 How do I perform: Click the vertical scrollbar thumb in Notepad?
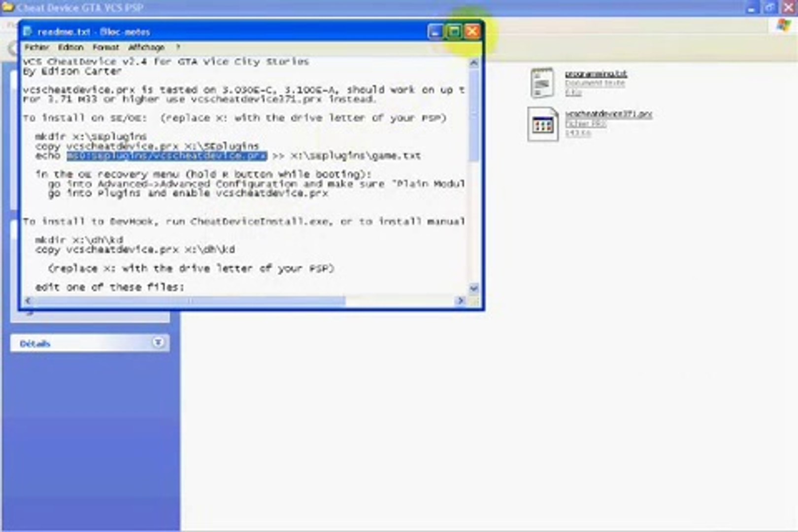coord(474,116)
